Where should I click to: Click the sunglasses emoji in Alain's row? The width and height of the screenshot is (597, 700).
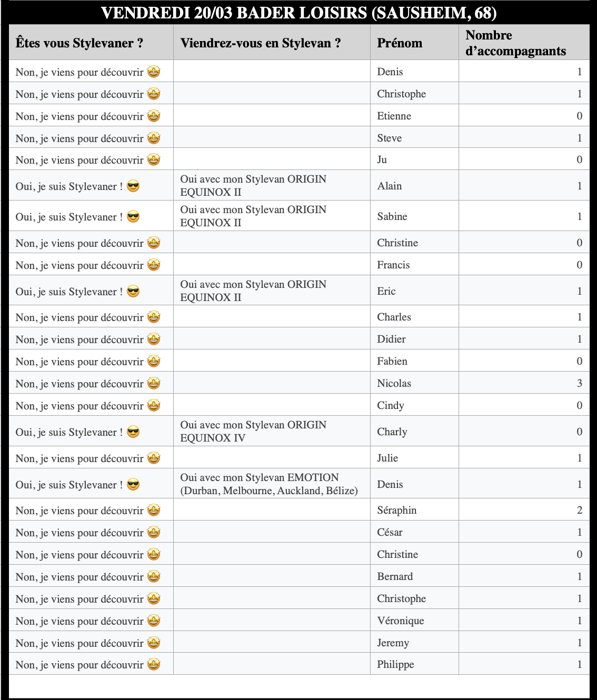pyautogui.click(x=133, y=186)
